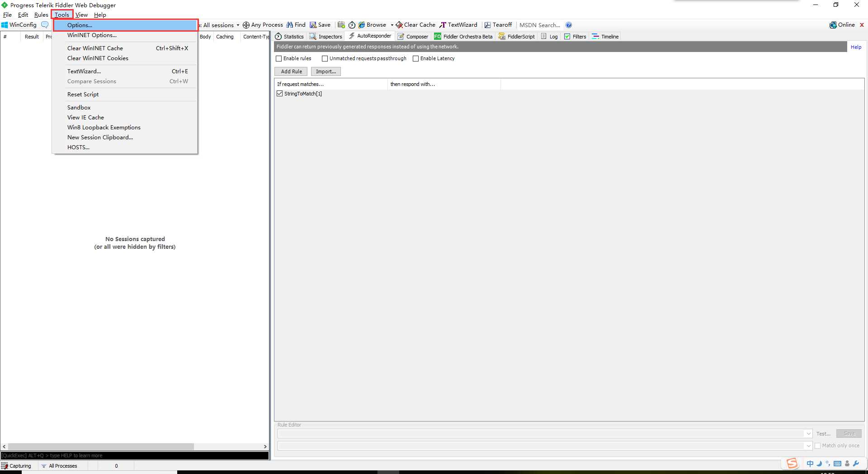868x474 pixels.
Task: Switch to the Timeline tab
Action: click(605, 37)
